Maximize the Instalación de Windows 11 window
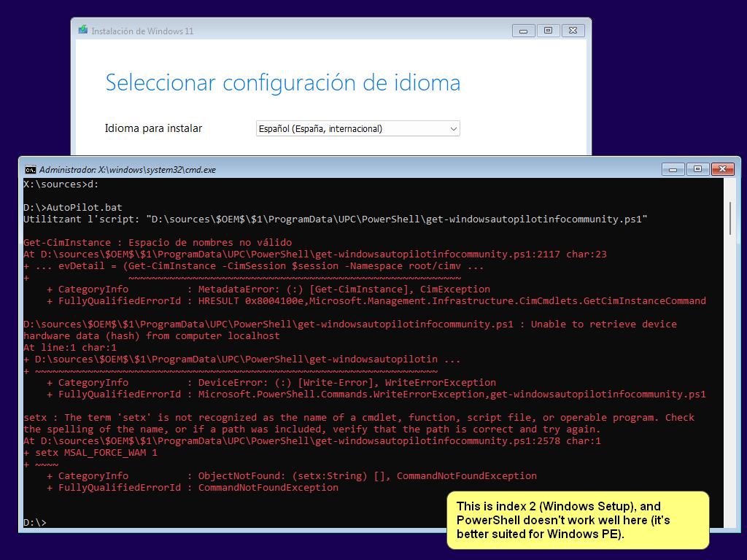The image size is (747, 560). click(549, 31)
